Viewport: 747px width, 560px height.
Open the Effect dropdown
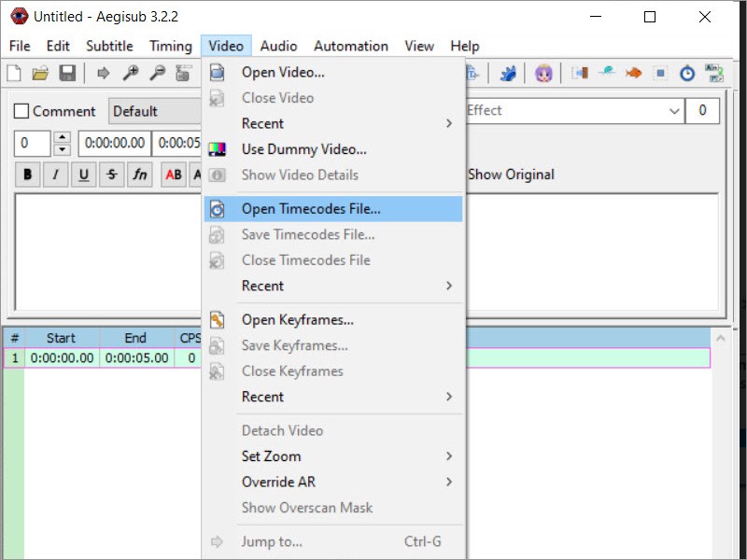coord(674,111)
